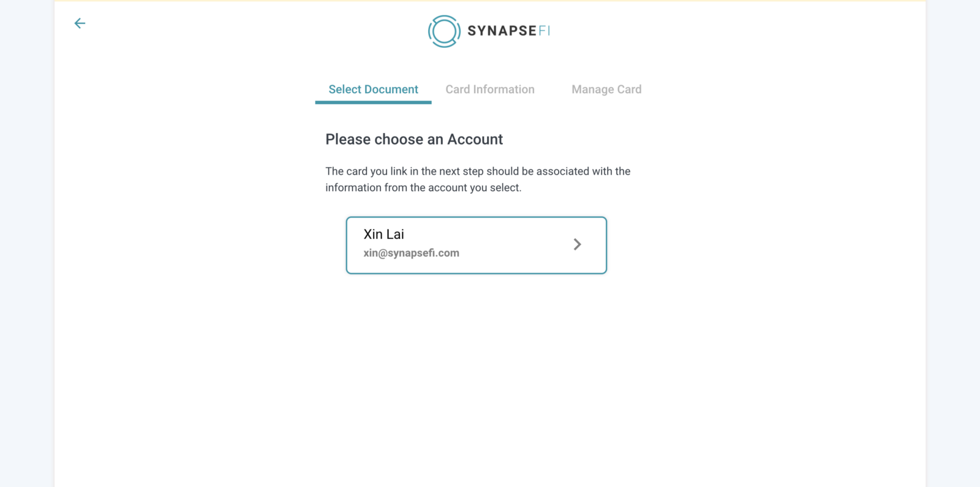Click the card association description paragraph
Viewport: 980px width, 487px height.
pyautogui.click(x=478, y=179)
